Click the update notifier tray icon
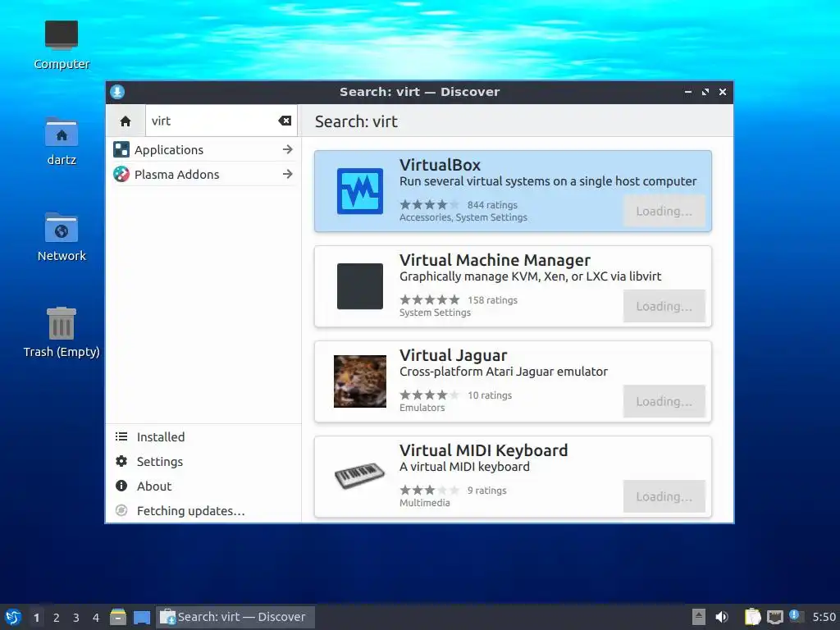 pyautogui.click(x=795, y=615)
